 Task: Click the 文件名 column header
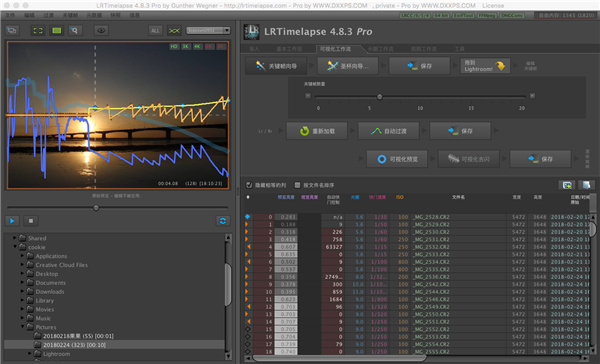458,197
